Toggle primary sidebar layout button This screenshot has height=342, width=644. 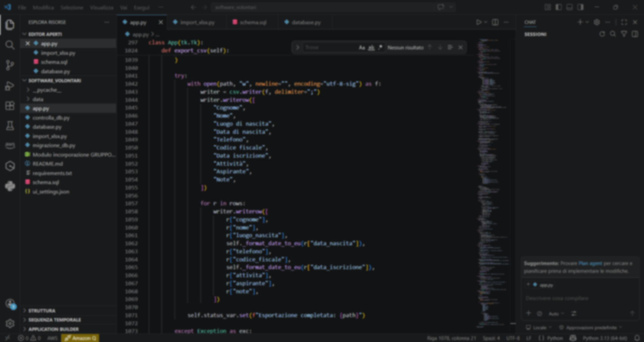(559, 7)
